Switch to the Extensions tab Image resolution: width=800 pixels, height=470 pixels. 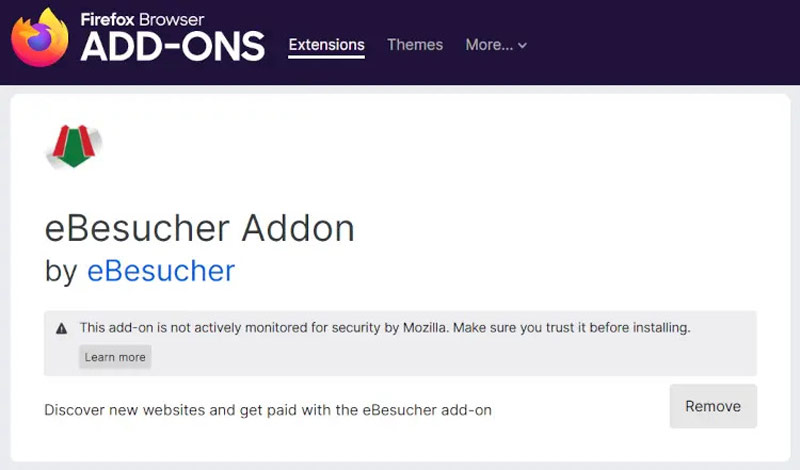point(327,45)
